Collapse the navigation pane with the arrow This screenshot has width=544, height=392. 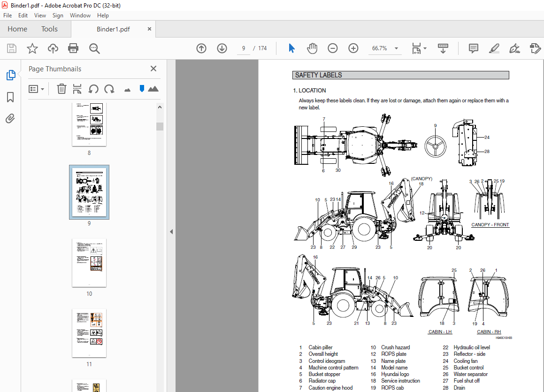(x=171, y=231)
